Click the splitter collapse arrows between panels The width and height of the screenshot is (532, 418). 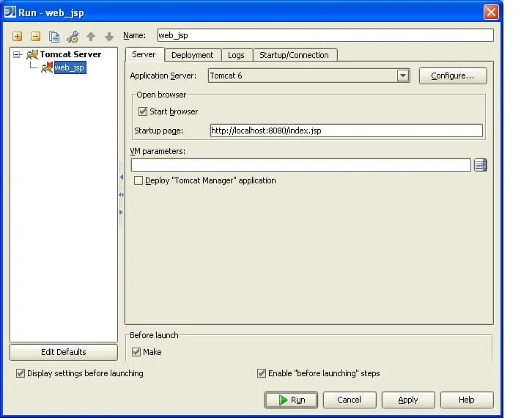pyautogui.click(x=121, y=194)
